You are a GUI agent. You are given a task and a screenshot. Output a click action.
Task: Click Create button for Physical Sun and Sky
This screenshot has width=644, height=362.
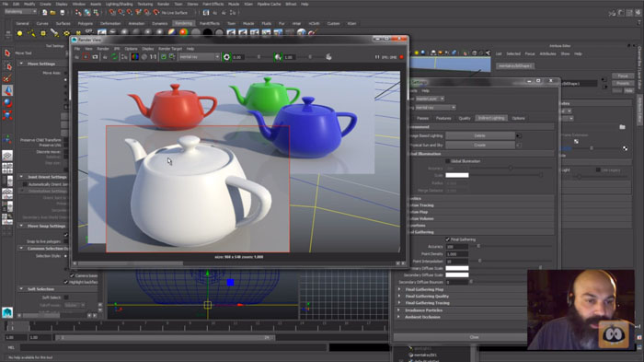[479, 146]
